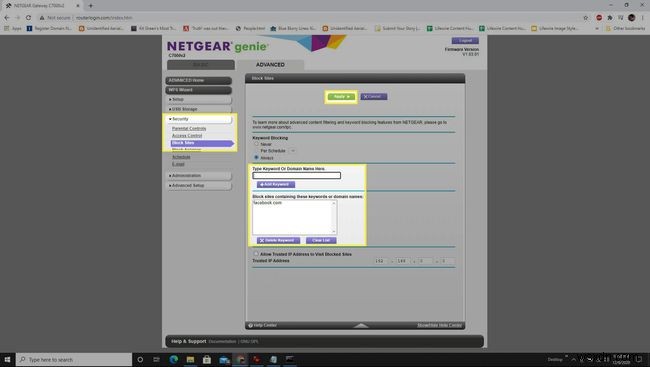Click the browser Back arrow
Viewport: 650px width, 367px height.
click(x=7, y=18)
